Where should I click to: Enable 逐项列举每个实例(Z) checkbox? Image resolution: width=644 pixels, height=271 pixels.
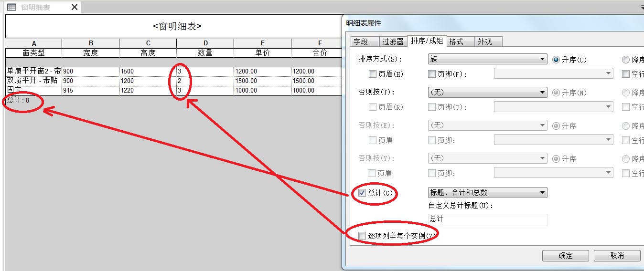pos(362,236)
